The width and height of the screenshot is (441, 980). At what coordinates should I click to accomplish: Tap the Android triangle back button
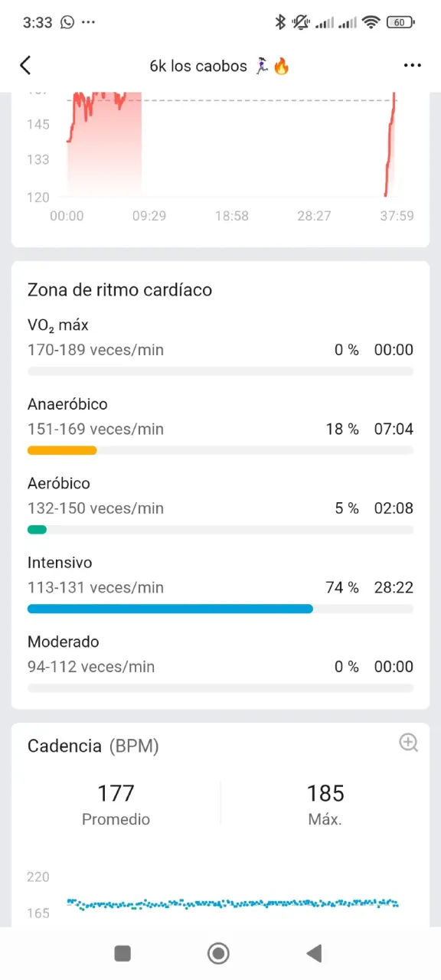click(x=314, y=953)
